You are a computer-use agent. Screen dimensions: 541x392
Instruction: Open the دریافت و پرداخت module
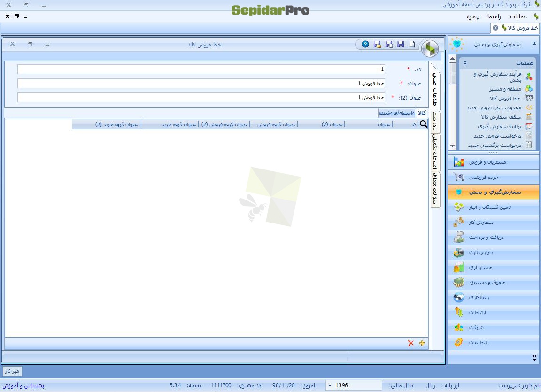coord(494,237)
